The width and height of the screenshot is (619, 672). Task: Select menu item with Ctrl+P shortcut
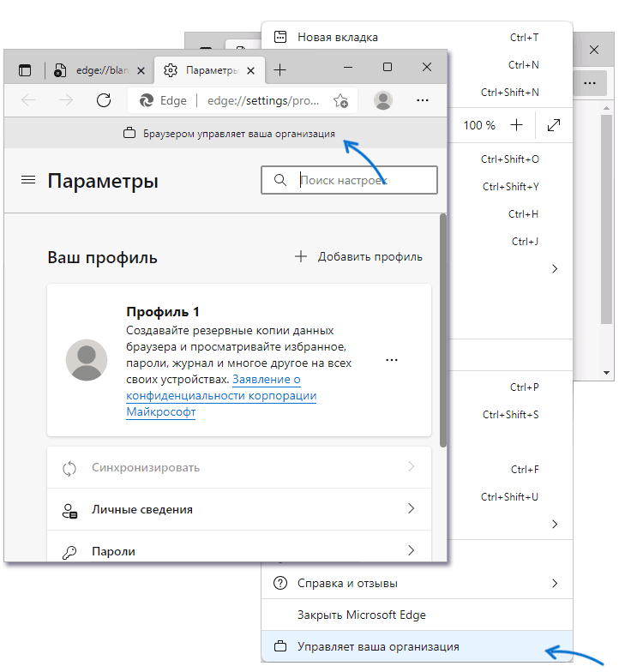click(509, 387)
